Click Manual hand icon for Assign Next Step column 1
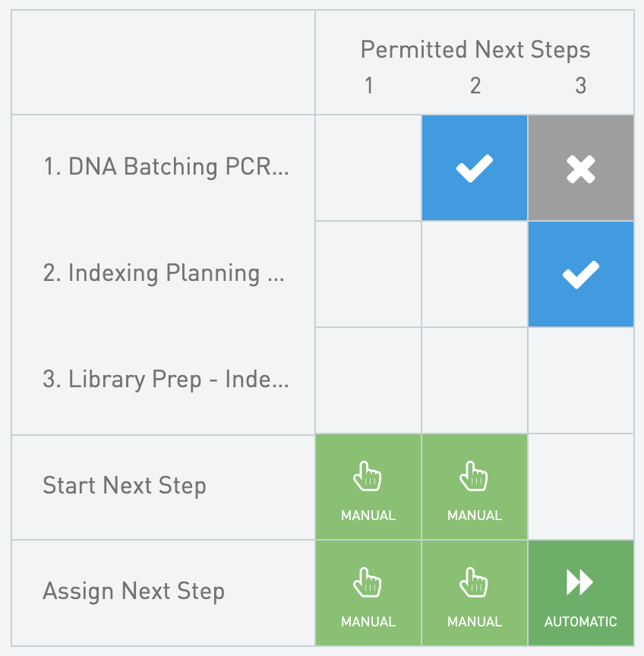 (368, 585)
